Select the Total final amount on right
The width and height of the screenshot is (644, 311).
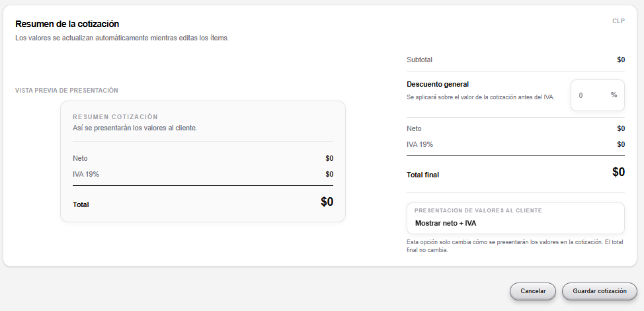click(x=618, y=172)
